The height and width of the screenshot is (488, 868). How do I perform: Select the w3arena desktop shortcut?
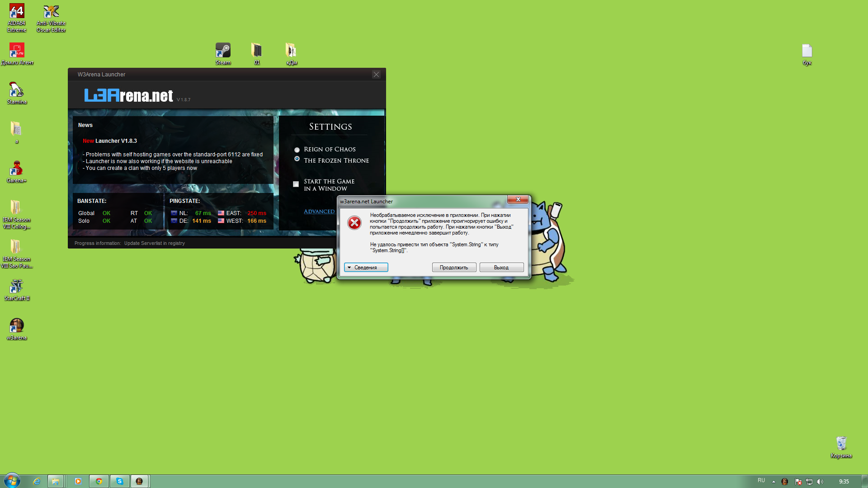pos(17,328)
